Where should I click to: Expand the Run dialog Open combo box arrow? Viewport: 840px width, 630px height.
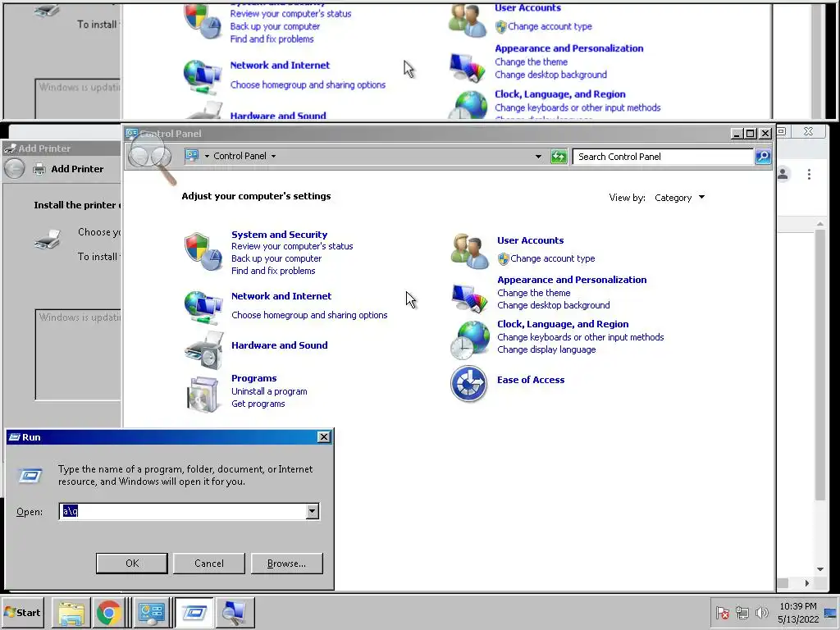(x=312, y=512)
